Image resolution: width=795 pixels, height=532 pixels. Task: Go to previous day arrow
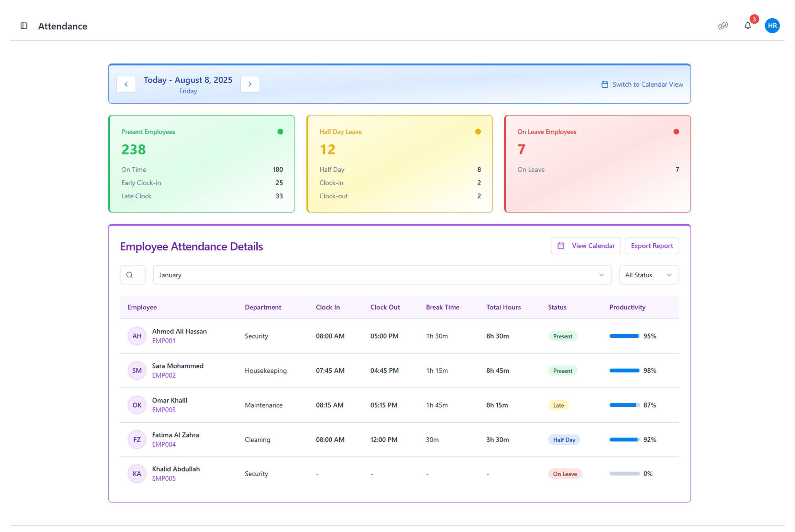pos(126,84)
